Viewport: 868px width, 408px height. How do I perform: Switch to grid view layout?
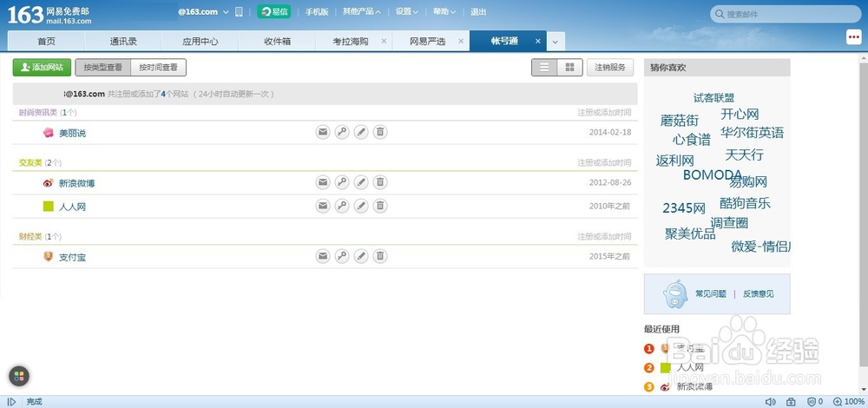coord(569,68)
